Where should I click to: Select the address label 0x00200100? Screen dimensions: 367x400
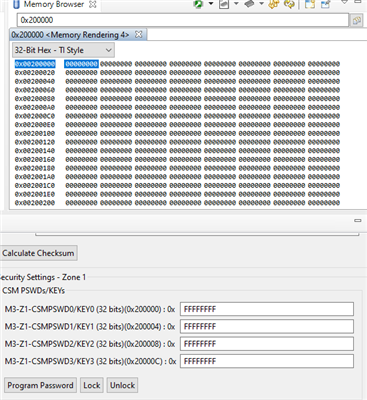coord(35,133)
